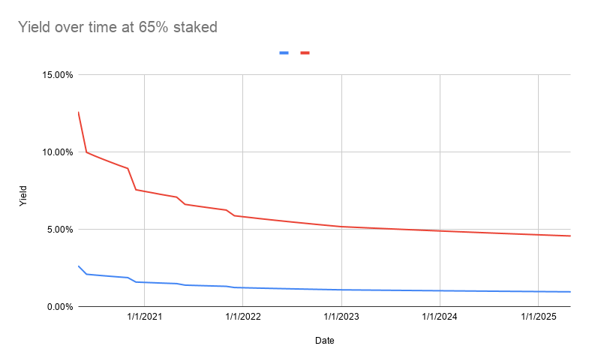Click the red line's right end point
This screenshot has width=589, height=364.
[570, 236]
